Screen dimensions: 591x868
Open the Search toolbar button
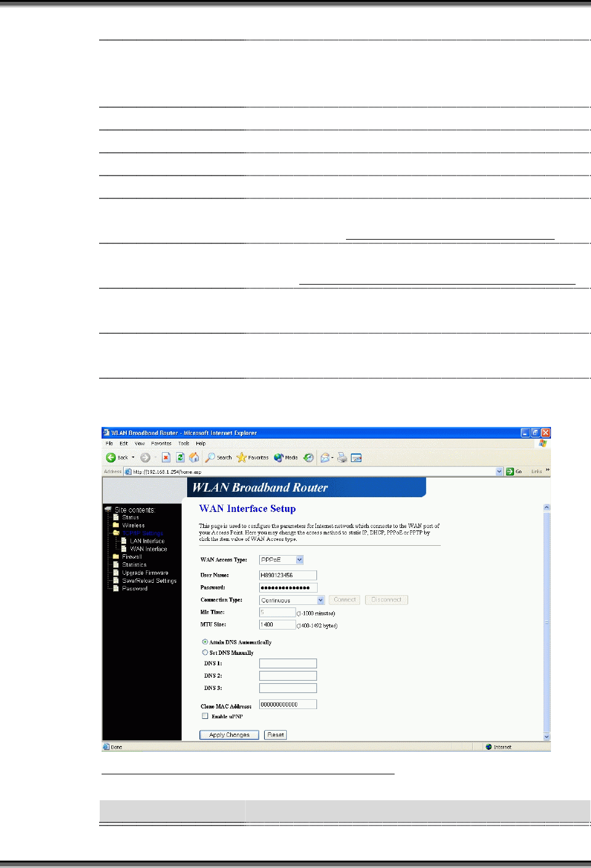tap(219, 458)
